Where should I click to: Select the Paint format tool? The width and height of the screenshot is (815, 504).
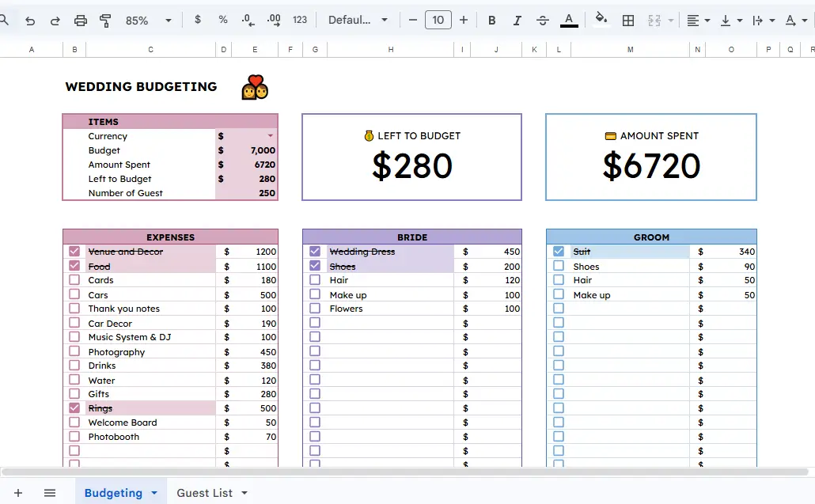(105, 20)
